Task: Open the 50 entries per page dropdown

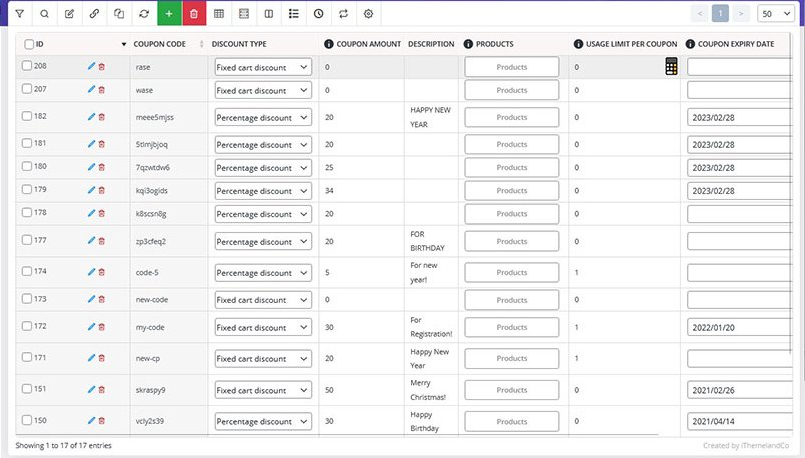Action: pos(775,14)
